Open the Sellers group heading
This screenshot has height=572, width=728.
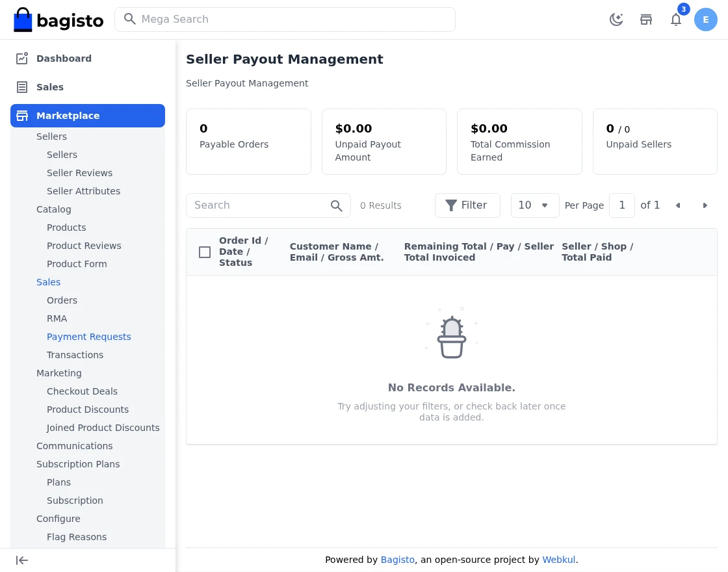51,136
